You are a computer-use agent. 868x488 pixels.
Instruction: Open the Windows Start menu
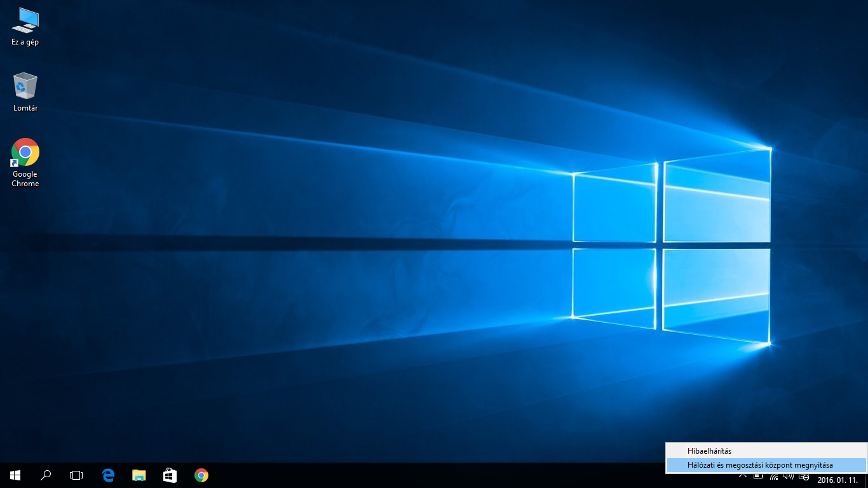(15, 475)
